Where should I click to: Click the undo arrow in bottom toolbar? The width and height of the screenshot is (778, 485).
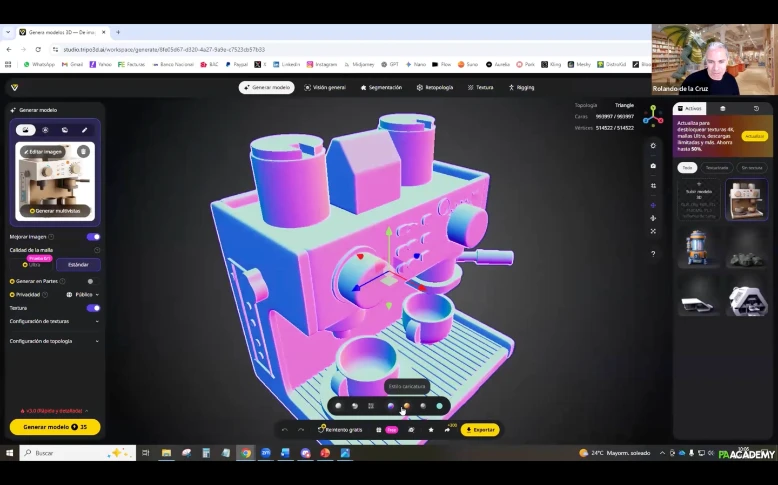coord(285,430)
